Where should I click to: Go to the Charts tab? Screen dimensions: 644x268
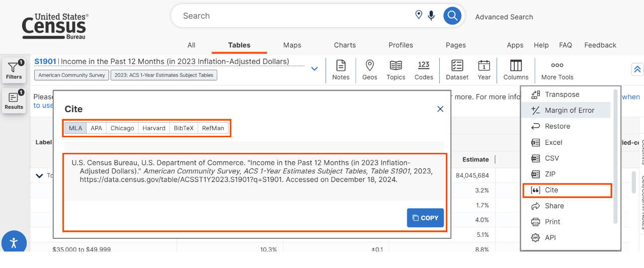pos(345,45)
